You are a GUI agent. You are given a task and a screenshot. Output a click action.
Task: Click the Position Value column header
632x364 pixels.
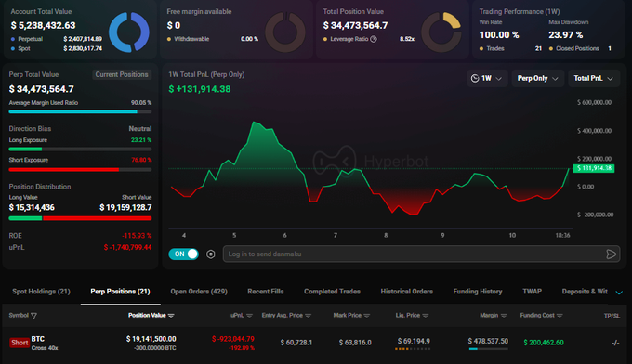click(147, 316)
